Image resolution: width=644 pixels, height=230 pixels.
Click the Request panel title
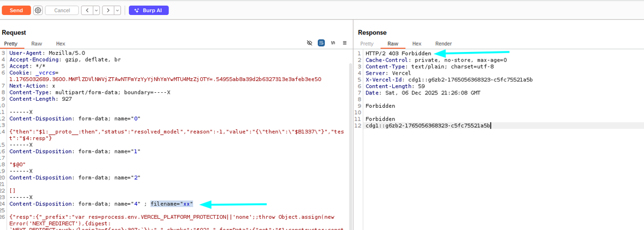point(14,33)
